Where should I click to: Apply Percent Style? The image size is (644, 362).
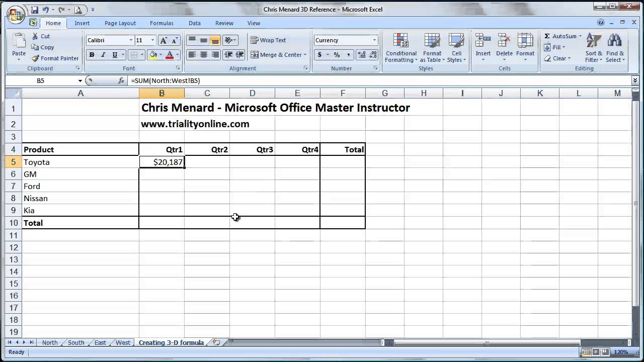(x=337, y=55)
